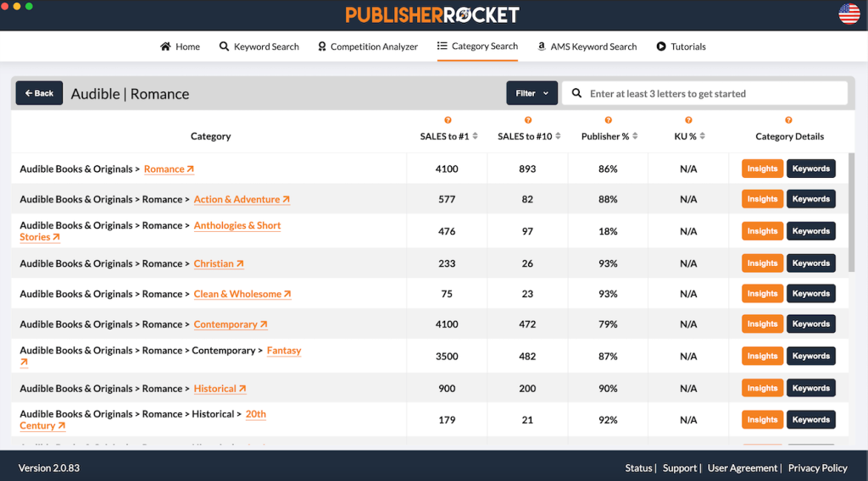Screen dimensions: 868x481
Task: Click the help icon above Category Details
Action: (x=789, y=120)
